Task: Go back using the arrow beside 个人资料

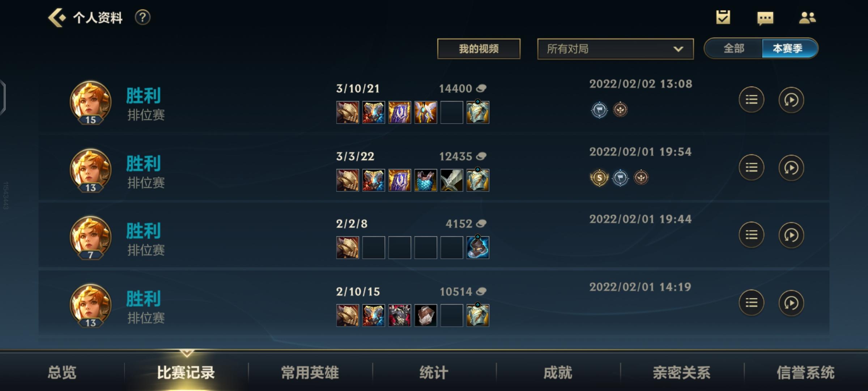Action: (x=57, y=18)
